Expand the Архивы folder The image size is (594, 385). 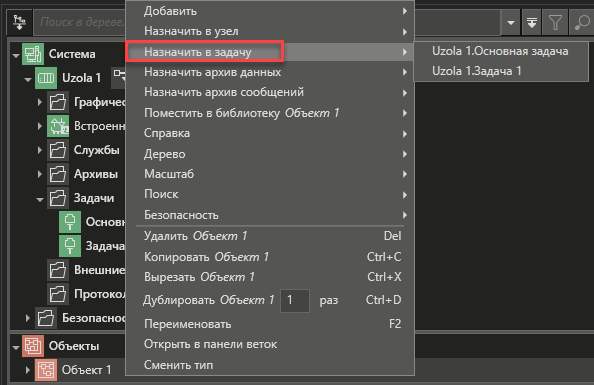click(x=40, y=174)
